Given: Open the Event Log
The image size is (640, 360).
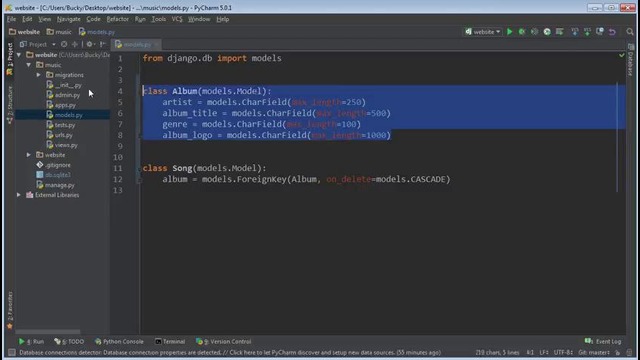Looking at the screenshot, I should pos(603,341).
